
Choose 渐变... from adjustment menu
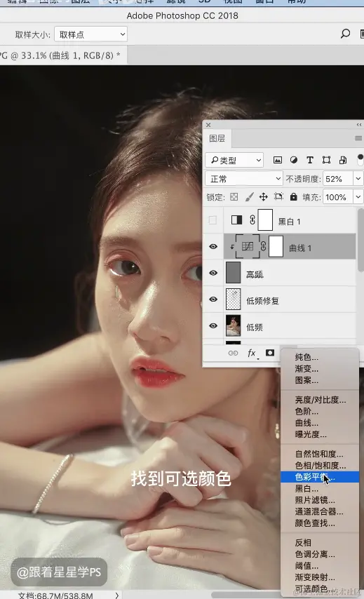click(320, 369)
